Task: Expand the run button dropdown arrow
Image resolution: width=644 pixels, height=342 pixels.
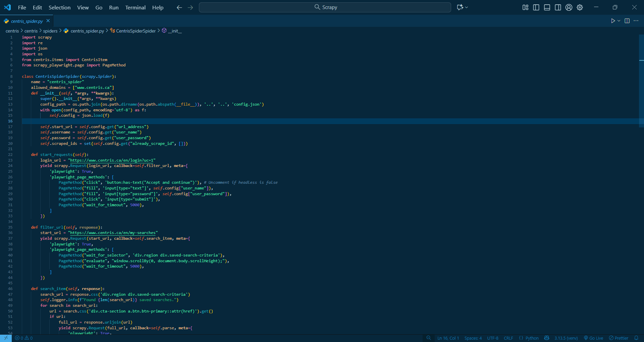Action: (619, 21)
